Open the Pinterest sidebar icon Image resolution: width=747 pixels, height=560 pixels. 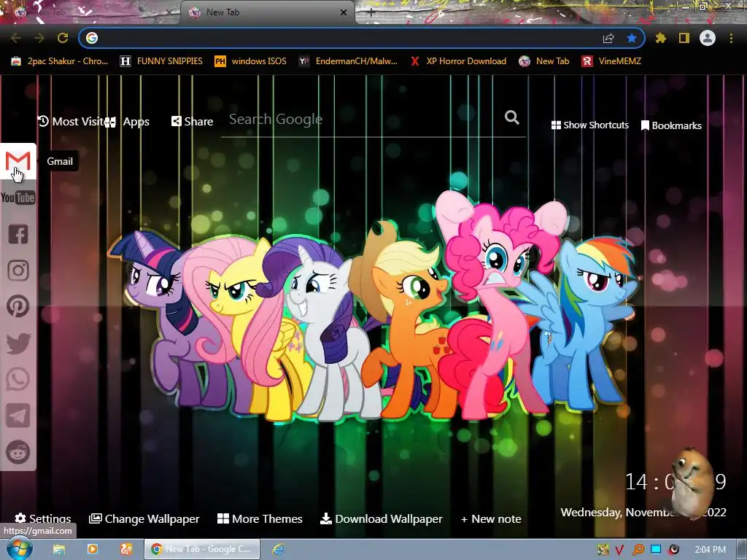pos(18,306)
